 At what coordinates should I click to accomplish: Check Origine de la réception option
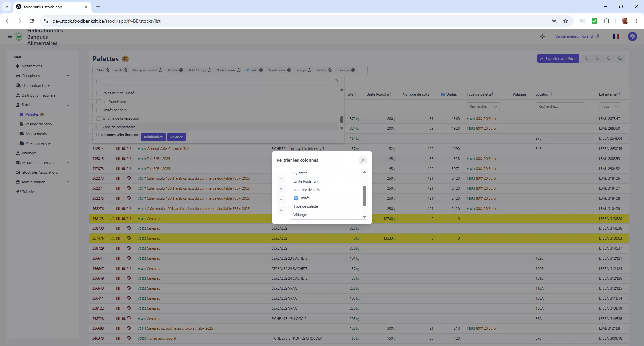(x=98, y=118)
